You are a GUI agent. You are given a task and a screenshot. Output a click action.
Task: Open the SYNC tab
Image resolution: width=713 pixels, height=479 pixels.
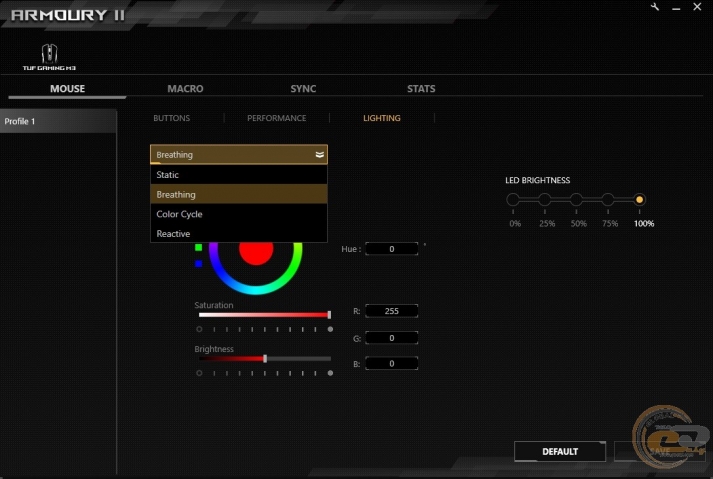[x=303, y=89]
